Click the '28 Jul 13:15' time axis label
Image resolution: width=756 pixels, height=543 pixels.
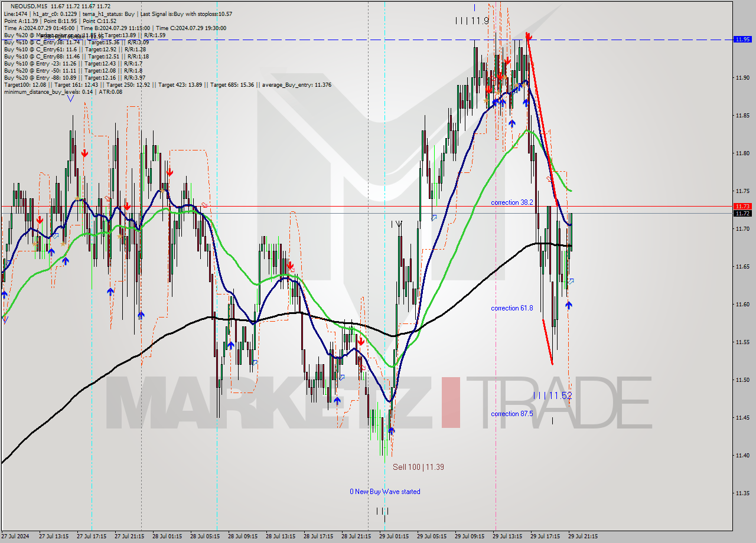point(281,537)
